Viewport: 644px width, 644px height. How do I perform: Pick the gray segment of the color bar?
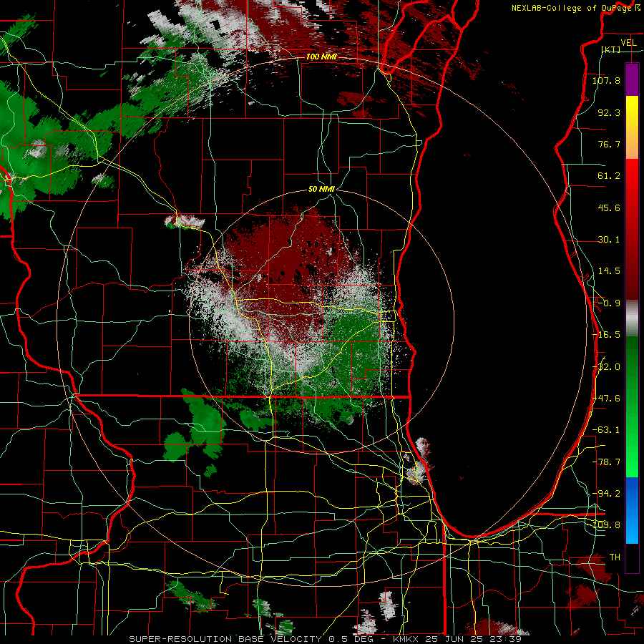(632, 318)
